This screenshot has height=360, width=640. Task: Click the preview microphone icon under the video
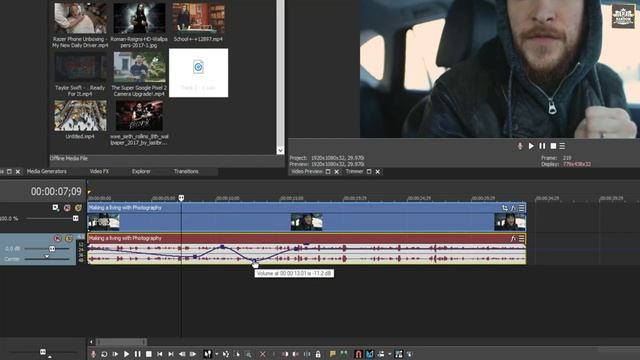(520, 146)
